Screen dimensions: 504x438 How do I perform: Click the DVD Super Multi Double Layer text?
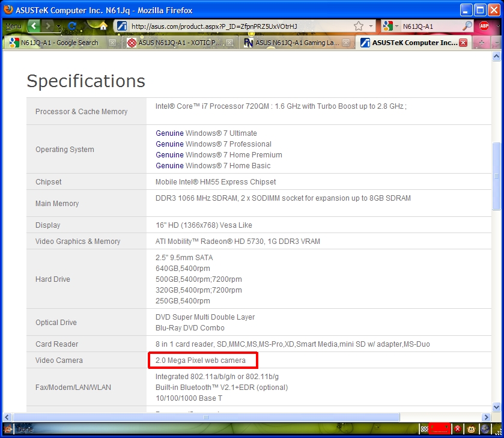(x=205, y=317)
